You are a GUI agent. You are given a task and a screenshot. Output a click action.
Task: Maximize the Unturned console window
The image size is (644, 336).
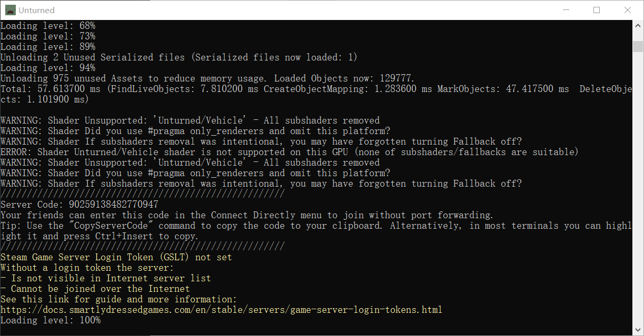pyautogui.click(x=597, y=10)
